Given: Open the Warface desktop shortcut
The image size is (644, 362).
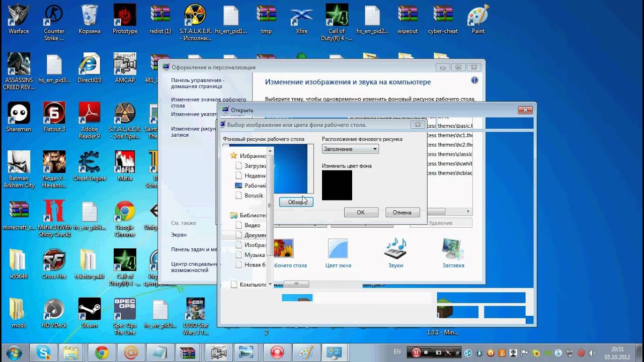Looking at the screenshot, I should (19, 19).
